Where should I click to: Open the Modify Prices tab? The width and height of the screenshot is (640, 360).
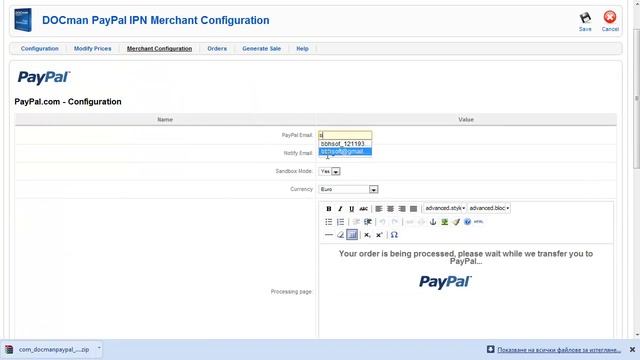pyautogui.click(x=93, y=49)
